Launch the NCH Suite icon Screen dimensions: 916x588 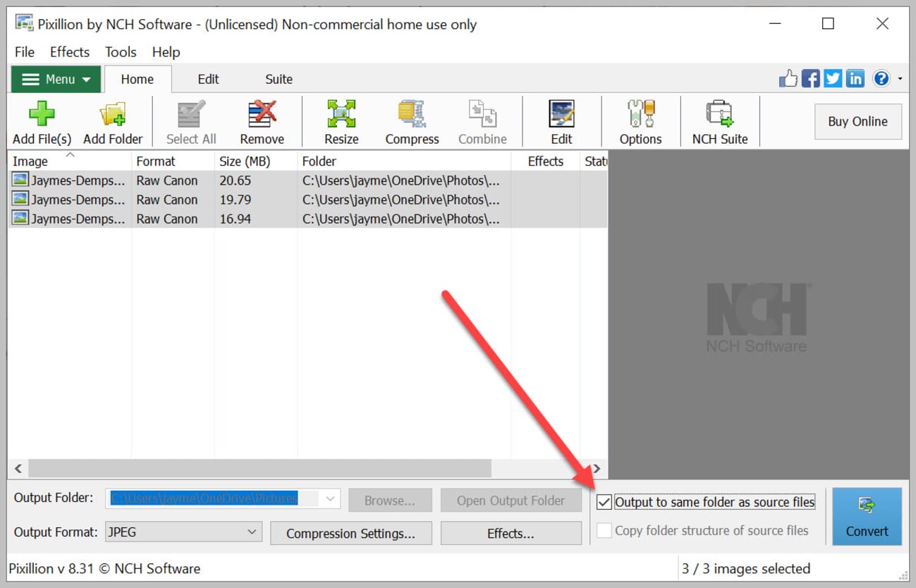[x=719, y=113]
